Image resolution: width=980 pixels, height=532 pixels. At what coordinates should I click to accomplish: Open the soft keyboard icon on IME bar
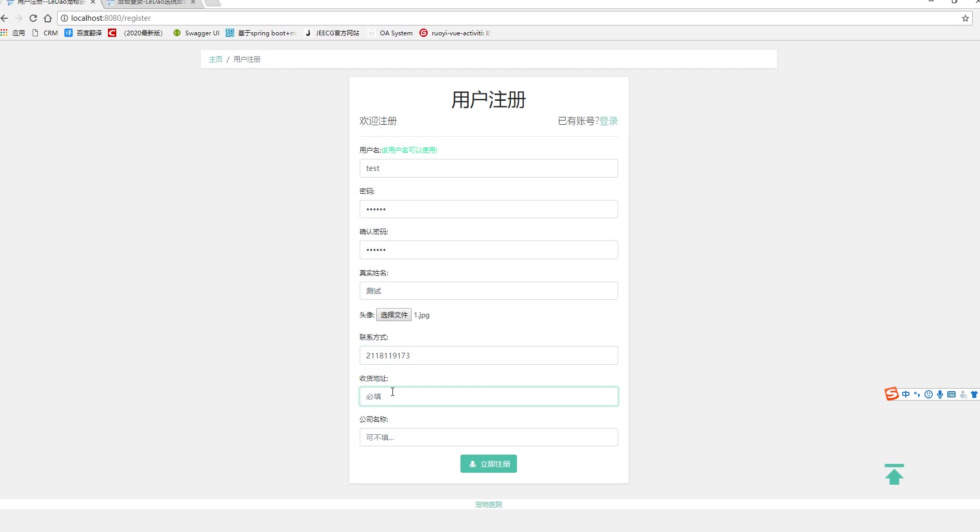[951, 394]
